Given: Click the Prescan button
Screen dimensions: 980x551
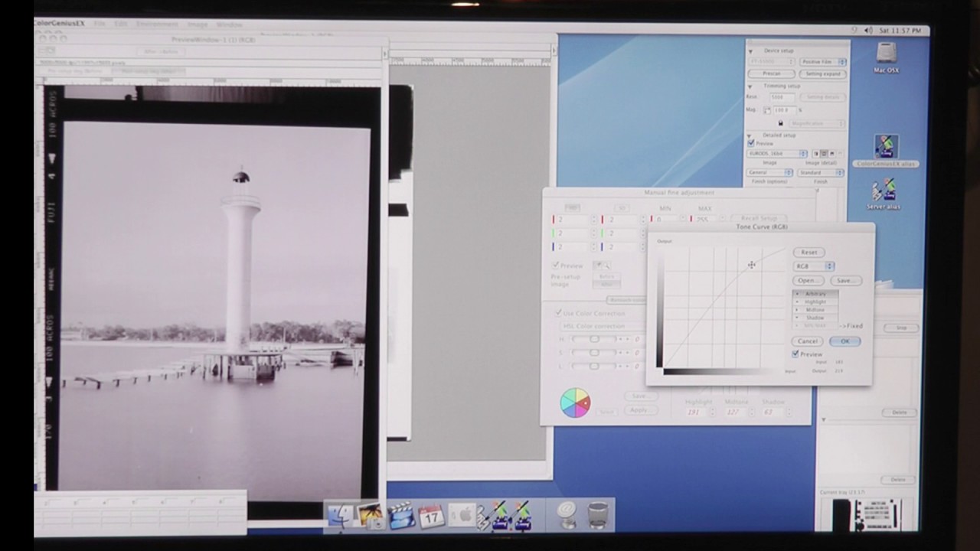Looking at the screenshot, I should [772, 73].
